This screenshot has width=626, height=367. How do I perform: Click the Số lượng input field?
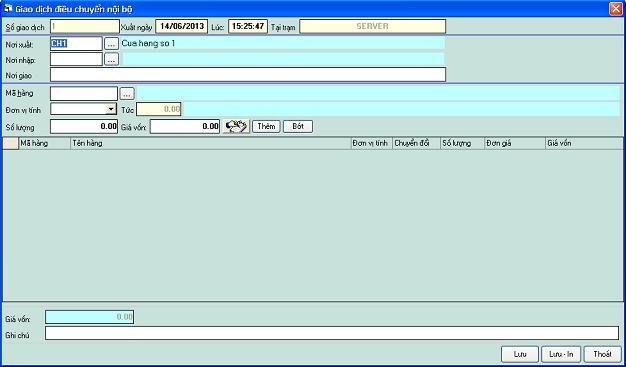point(84,127)
